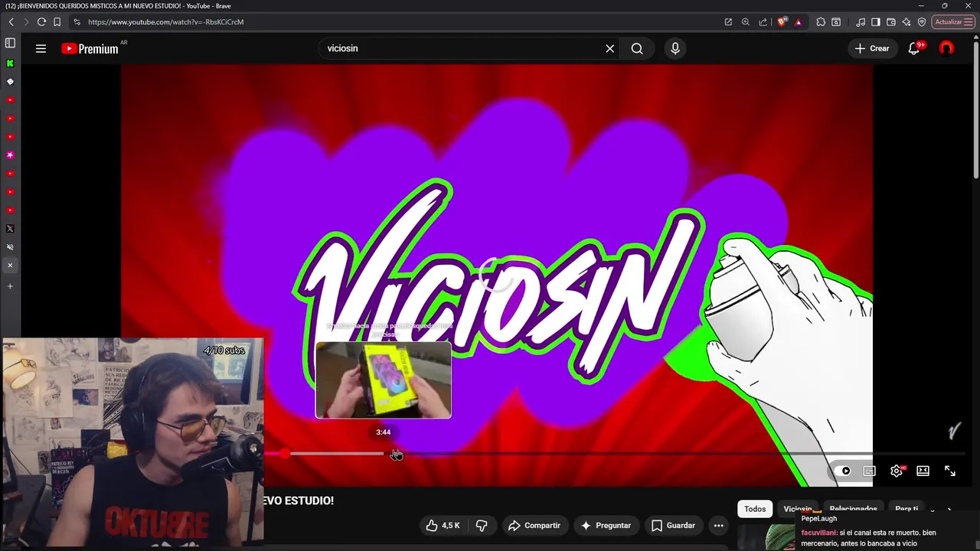Open page in app icon in address bar
Screen dimensions: 980x551
pyautogui.click(x=728, y=22)
